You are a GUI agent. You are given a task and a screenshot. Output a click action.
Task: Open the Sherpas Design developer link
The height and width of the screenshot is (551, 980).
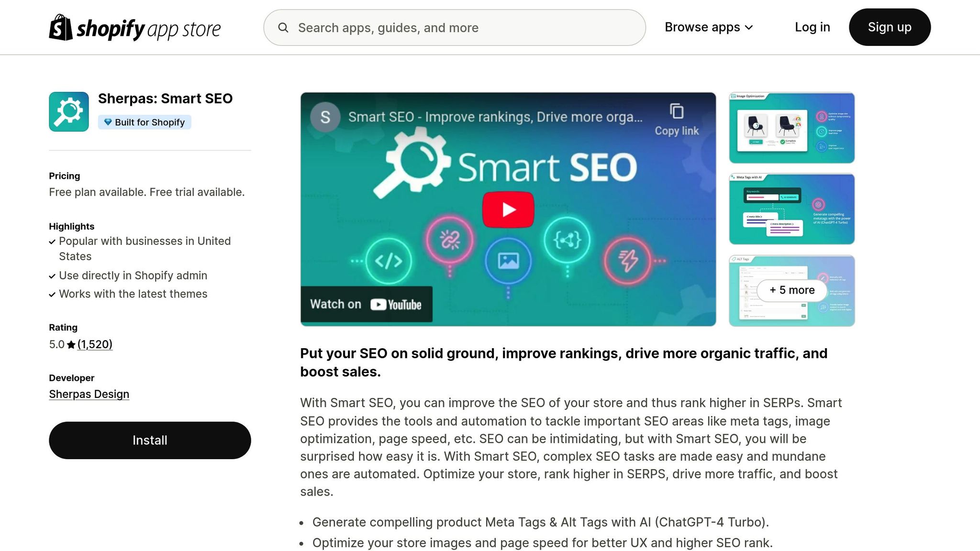click(89, 394)
